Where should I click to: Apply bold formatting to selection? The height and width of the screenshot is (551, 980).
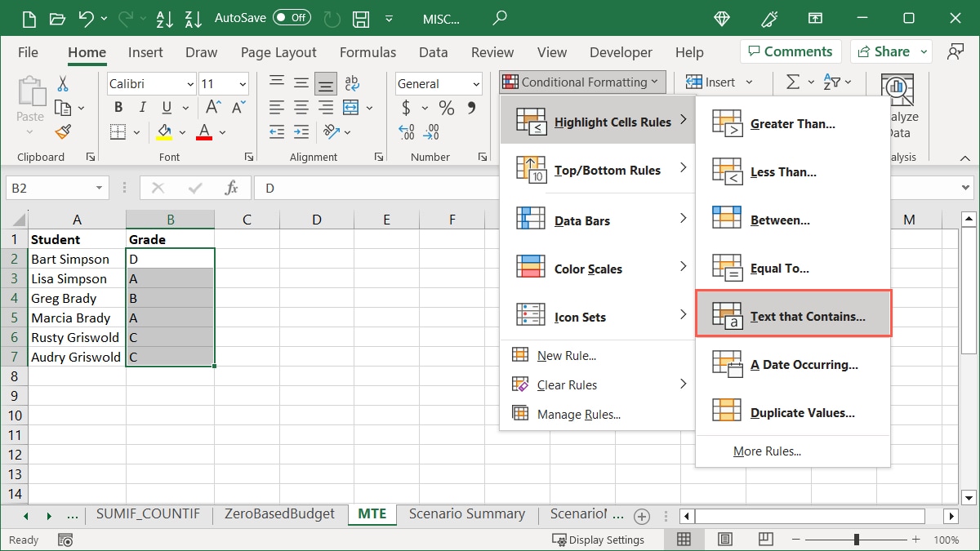[118, 107]
